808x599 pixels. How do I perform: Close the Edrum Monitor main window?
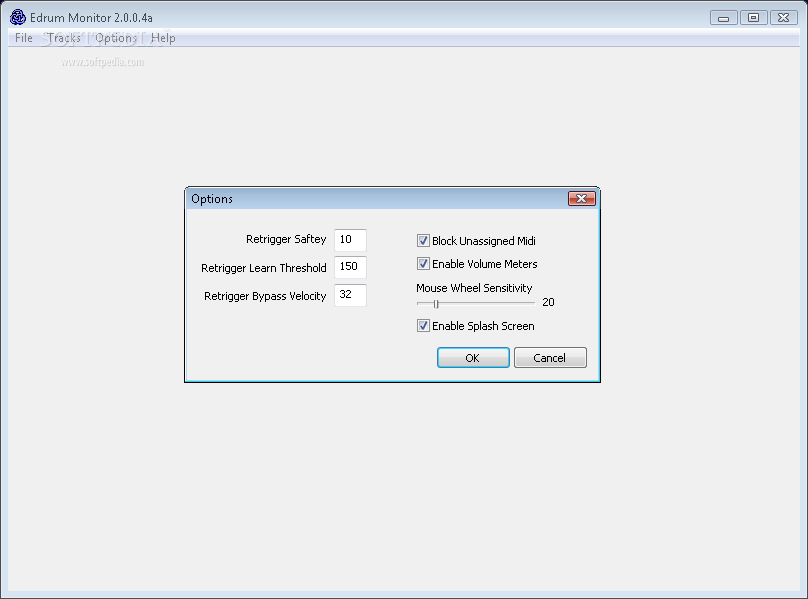click(783, 18)
